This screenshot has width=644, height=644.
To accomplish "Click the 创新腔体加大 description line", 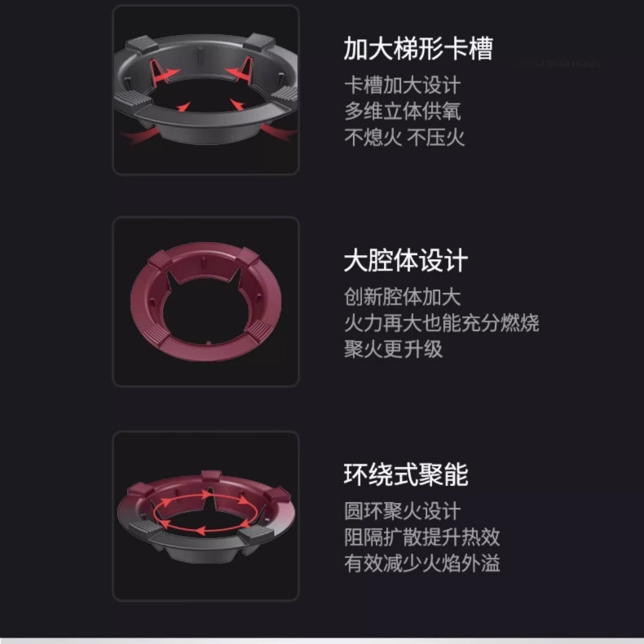I will [402, 297].
